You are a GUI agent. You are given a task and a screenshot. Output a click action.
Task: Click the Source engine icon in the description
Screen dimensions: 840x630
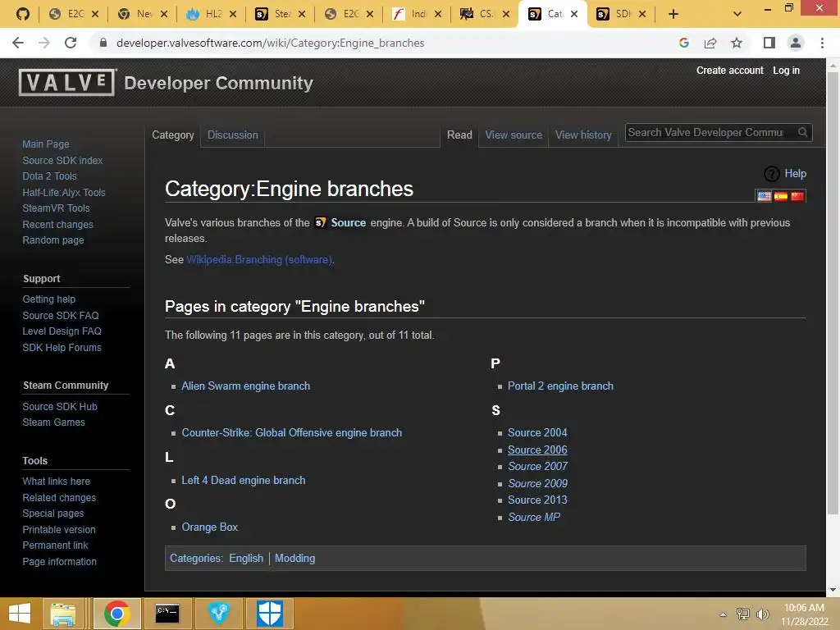(x=321, y=223)
